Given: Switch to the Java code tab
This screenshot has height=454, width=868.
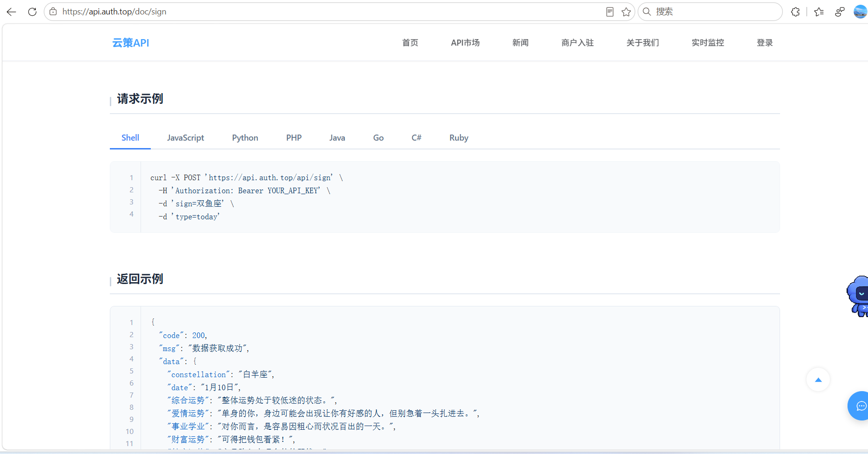Looking at the screenshot, I should 337,138.
